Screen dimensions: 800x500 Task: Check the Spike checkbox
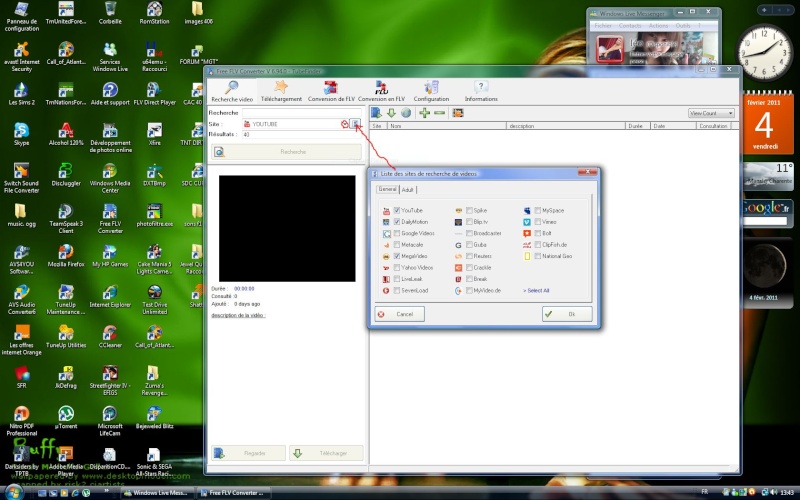click(469, 210)
